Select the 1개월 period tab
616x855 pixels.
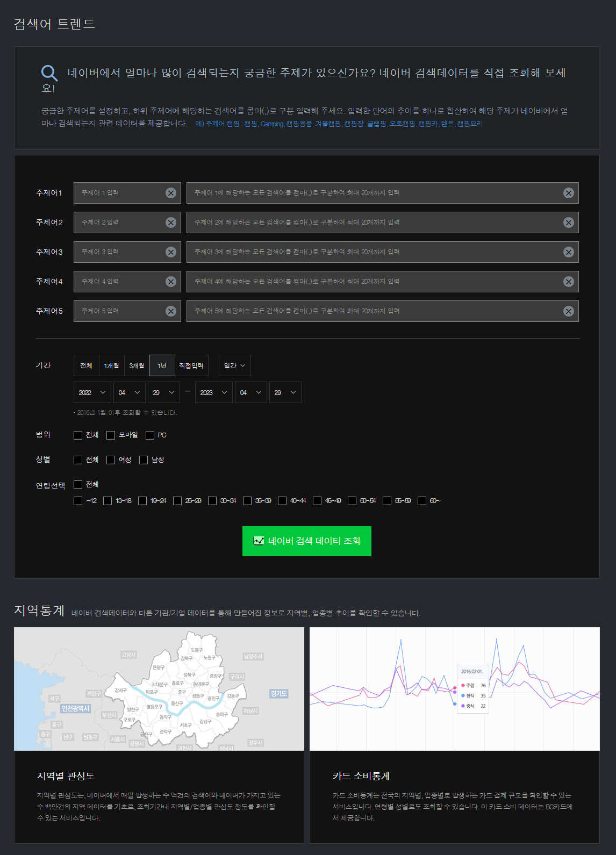coord(112,365)
